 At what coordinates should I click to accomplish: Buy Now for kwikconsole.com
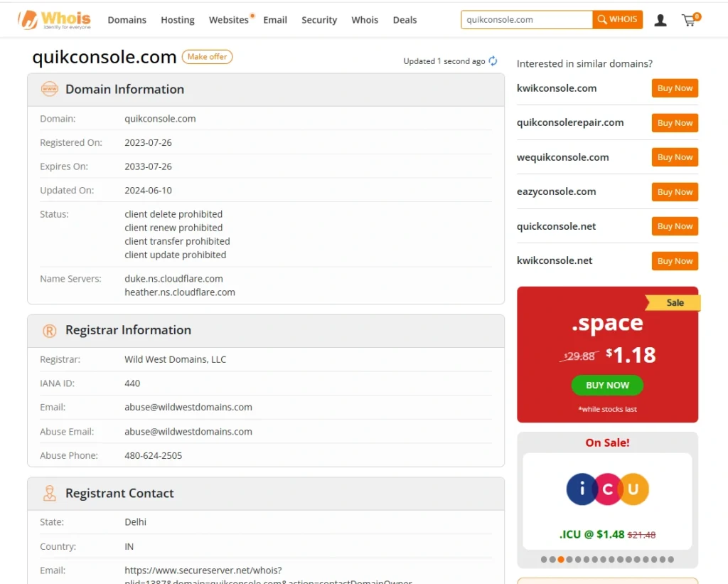(x=675, y=88)
